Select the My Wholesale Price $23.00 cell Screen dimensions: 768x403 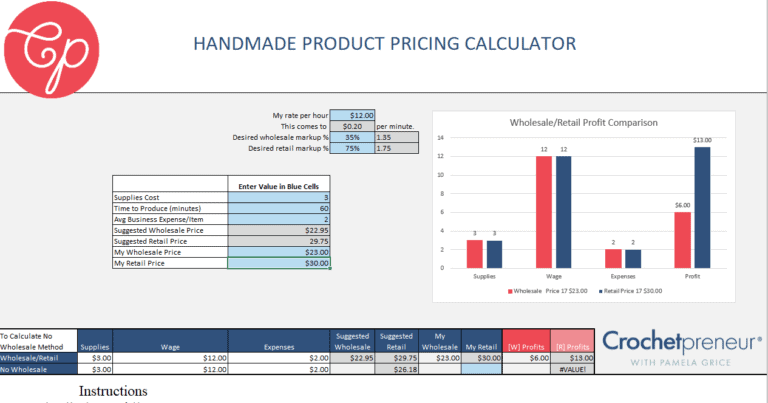pyautogui.click(x=279, y=252)
